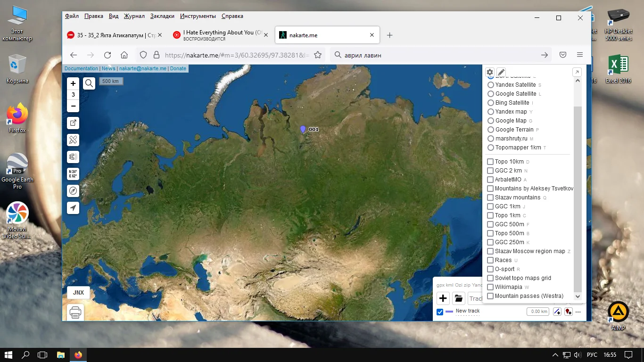Screen dimensions: 644x362
Task: Switch to Yandex map layer
Action: (491, 112)
